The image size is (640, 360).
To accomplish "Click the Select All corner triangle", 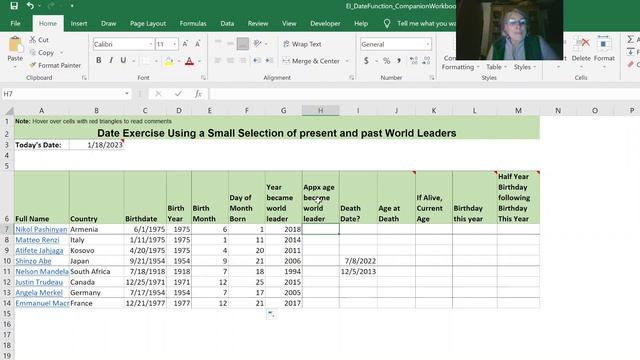I will click(9, 111).
